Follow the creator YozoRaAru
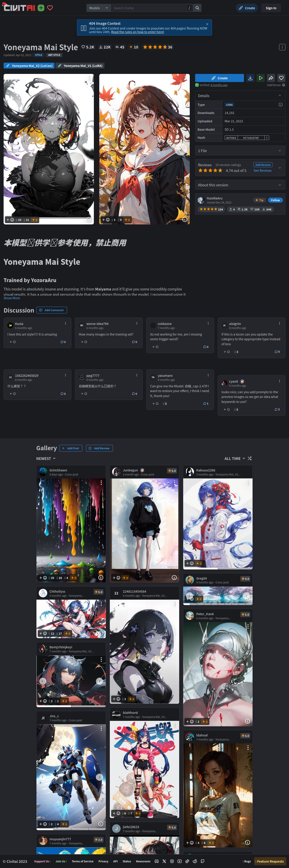The image size is (289, 868). [275, 200]
